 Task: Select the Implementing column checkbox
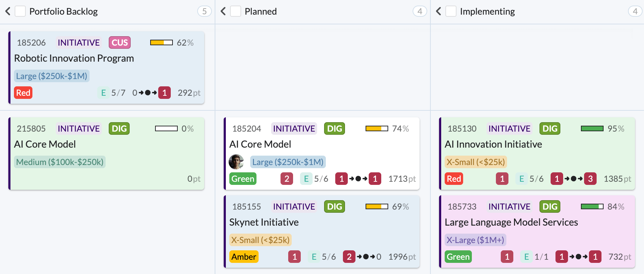451,11
